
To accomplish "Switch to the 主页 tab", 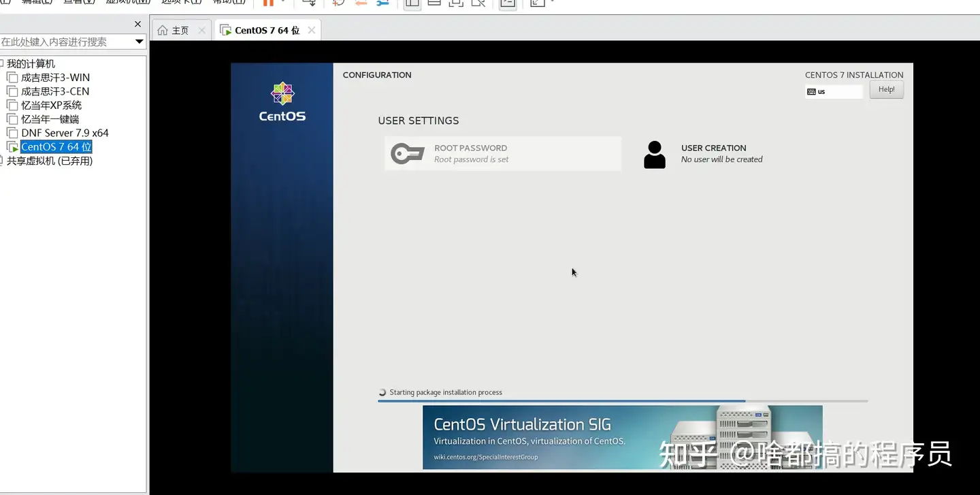I will [180, 31].
